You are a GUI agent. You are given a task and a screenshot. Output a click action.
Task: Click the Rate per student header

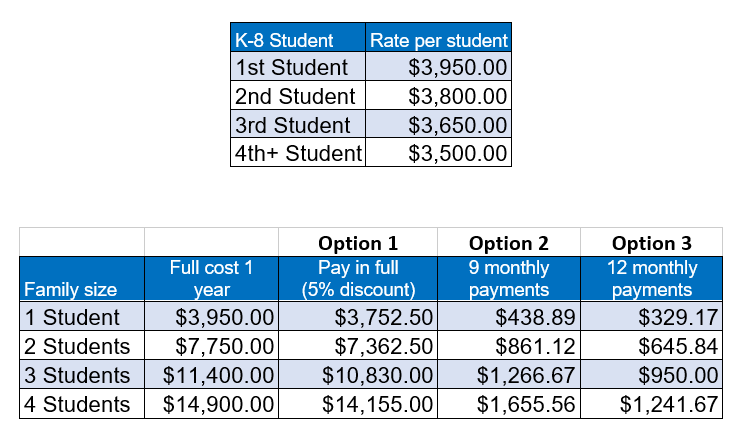click(439, 41)
